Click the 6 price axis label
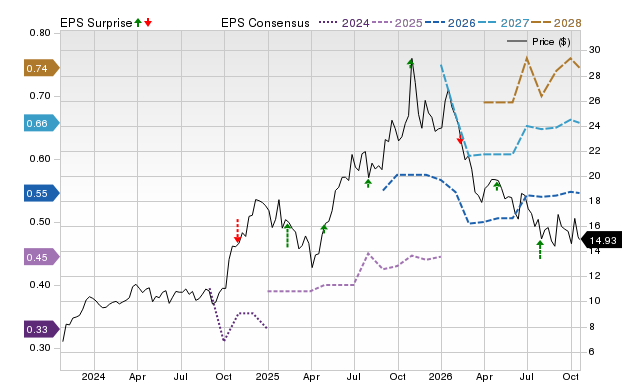This screenshot has width=640, height=382. (x=592, y=351)
